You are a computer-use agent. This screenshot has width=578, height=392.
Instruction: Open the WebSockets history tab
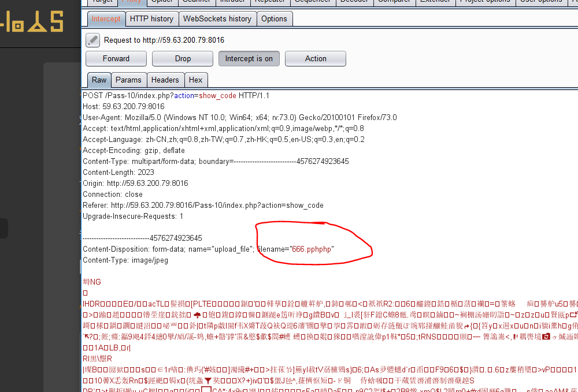click(217, 19)
